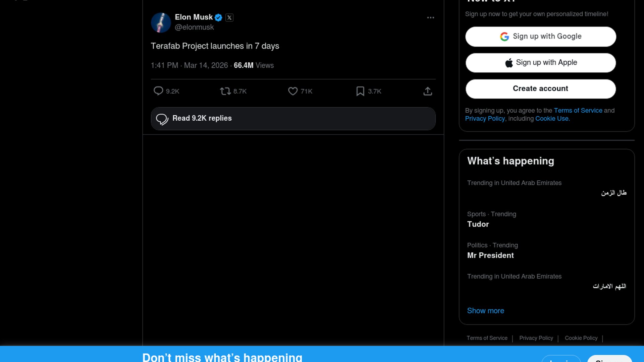Screen dimensions: 644x362
Task: Expand trends with Show more
Action: [x=485, y=311]
